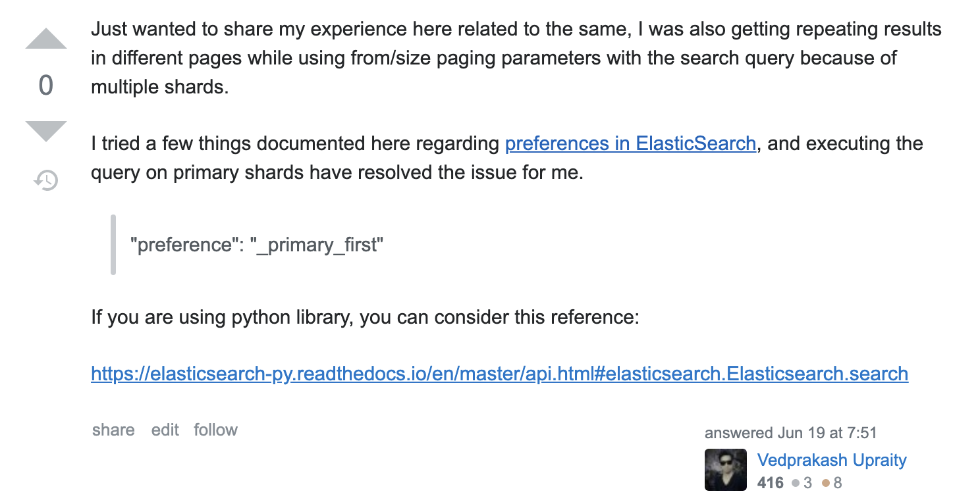Upvote this answer with the up arrow
Viewport: 980px width, 504px height.
[46, 39]
